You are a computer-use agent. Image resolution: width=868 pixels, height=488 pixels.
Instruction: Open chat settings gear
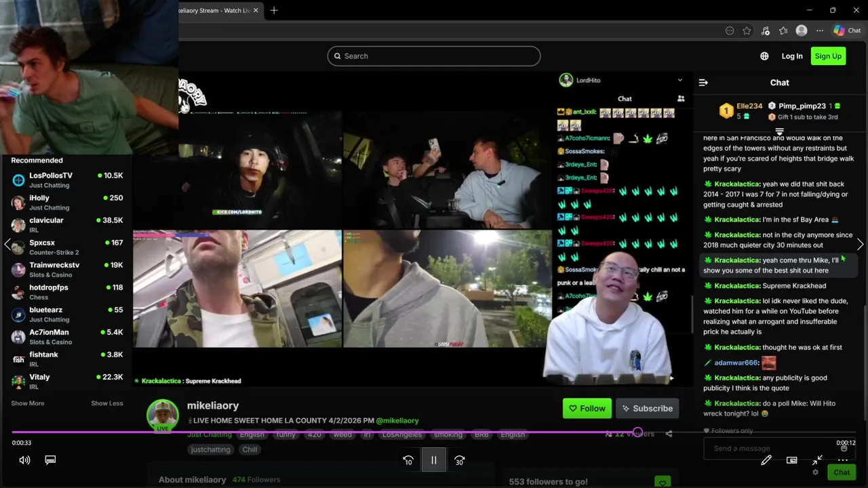[815, 472]
